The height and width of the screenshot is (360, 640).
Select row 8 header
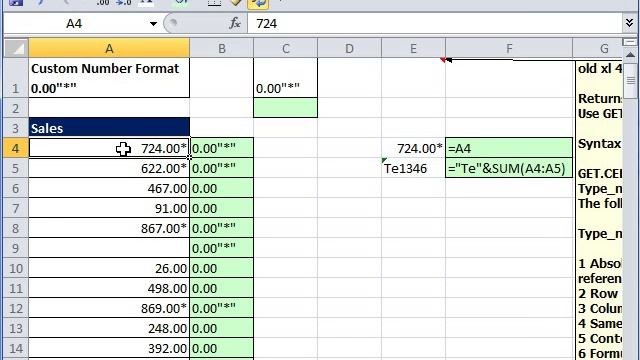tap(16, 228)
